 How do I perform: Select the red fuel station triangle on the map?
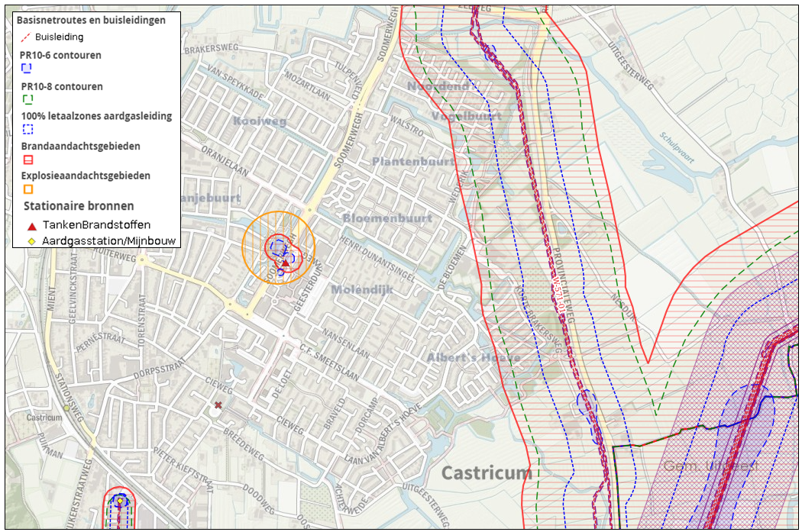286,263
